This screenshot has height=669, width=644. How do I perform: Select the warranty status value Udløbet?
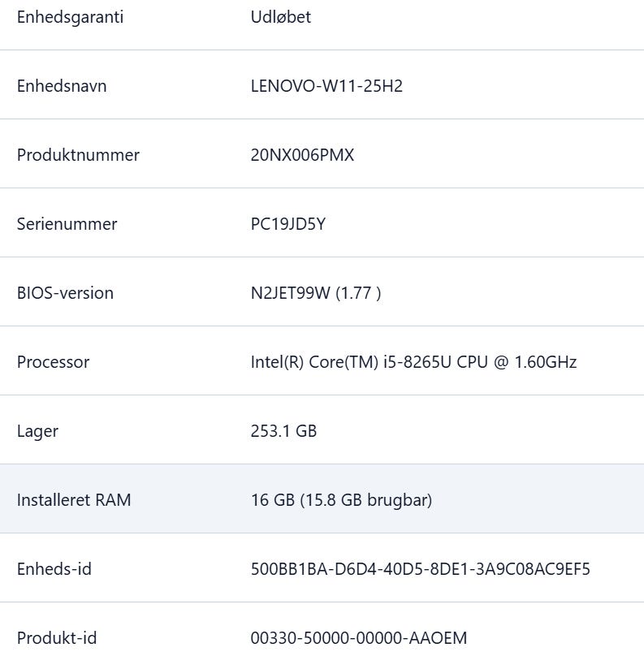click(280, 17)
